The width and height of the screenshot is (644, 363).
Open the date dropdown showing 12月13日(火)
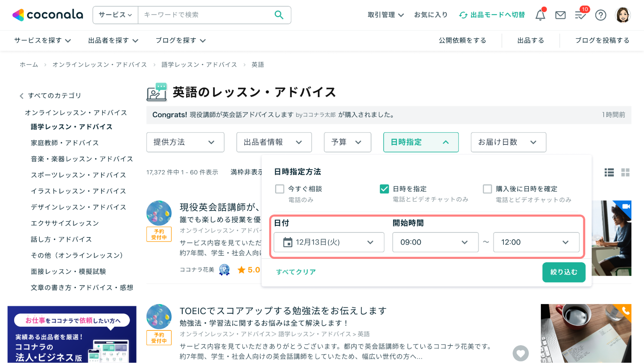pyautogui.click(x=329, y=242)
